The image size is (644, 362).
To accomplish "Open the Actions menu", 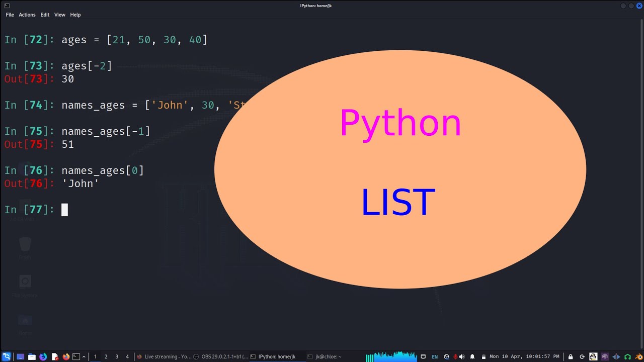I will click(27, 15).
